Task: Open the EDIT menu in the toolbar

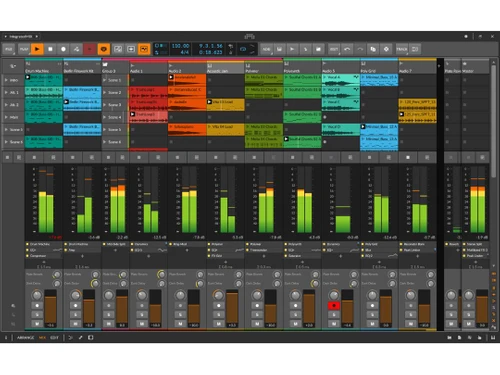Action: point(334,49)
